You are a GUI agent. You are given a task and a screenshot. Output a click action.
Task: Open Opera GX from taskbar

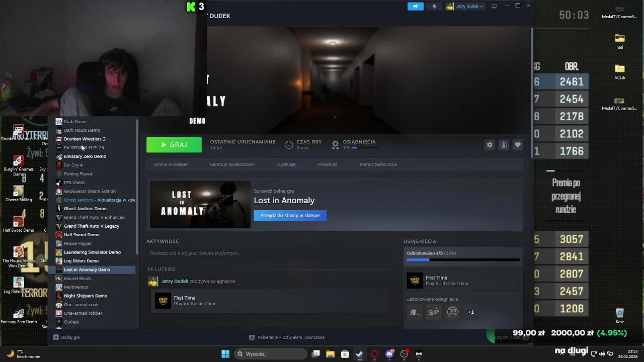pos(374,354)
